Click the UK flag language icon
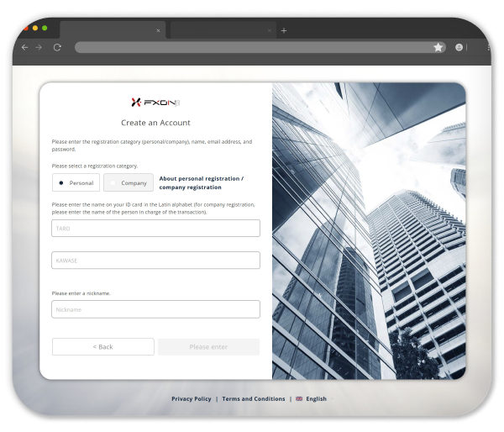This screenshot has width=504, height=432. [299, 399]
